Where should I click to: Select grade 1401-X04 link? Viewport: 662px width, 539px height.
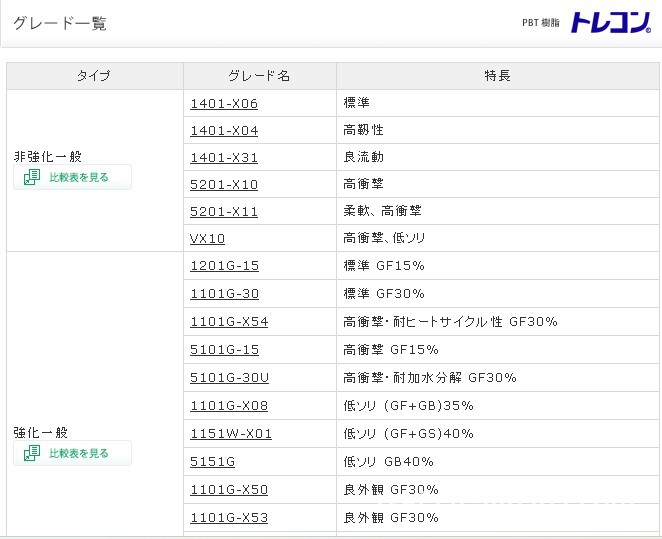point(224,130)
